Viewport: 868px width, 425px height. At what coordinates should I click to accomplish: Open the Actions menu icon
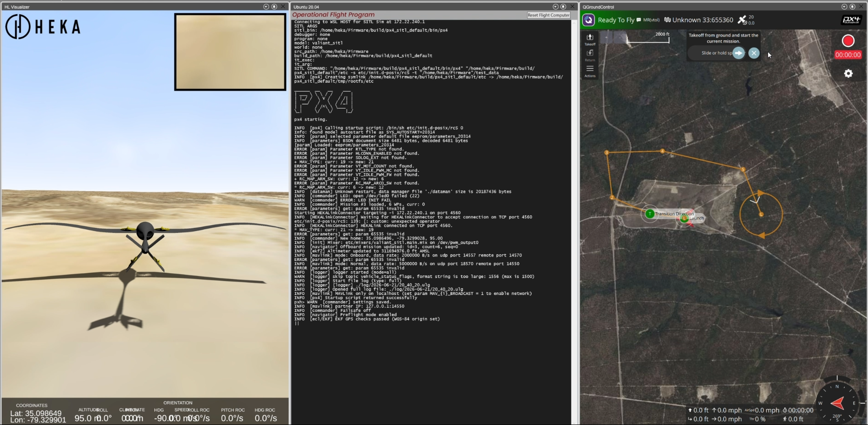[x=590, y=71]
